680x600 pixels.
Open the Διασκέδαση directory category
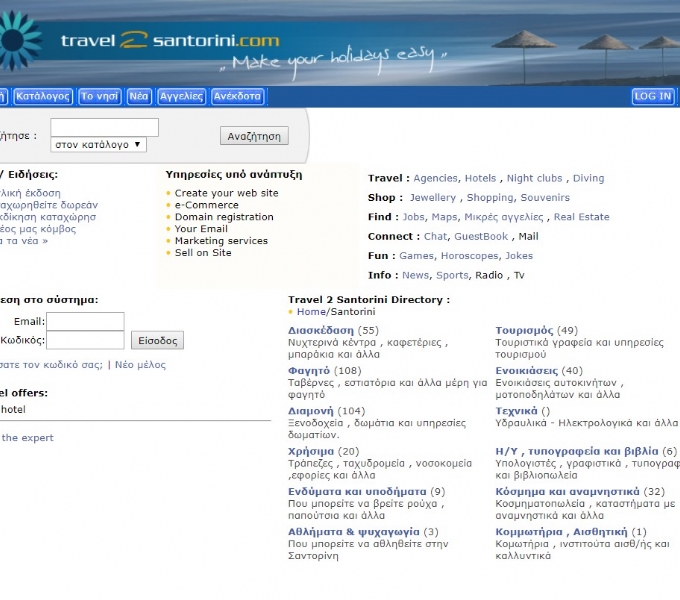tap(321, 330)
